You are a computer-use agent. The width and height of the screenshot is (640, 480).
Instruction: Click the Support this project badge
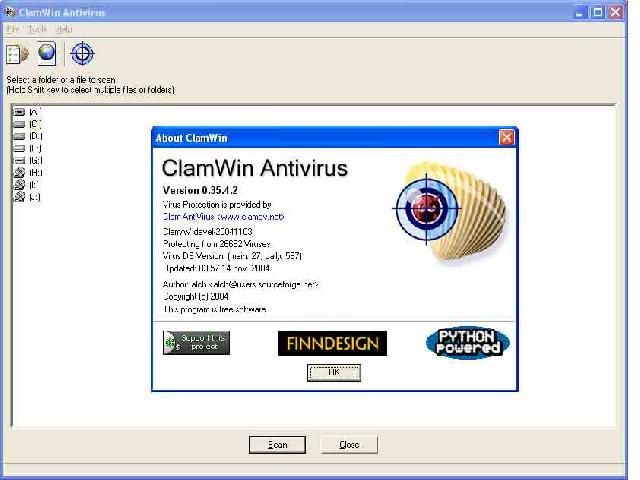[196, 343]
